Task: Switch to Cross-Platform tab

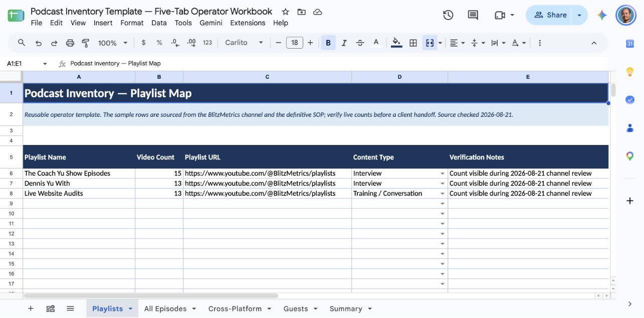Action: click(235, 308)
